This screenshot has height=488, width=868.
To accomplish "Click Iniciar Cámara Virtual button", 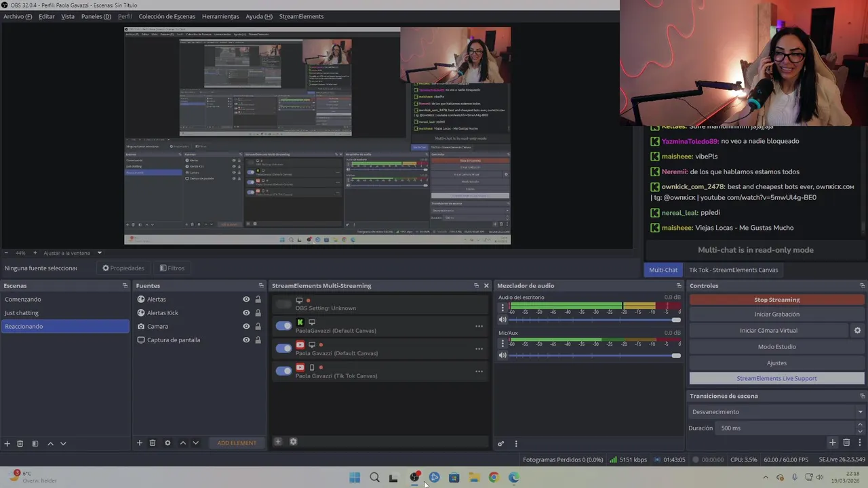I will point(768,330).
